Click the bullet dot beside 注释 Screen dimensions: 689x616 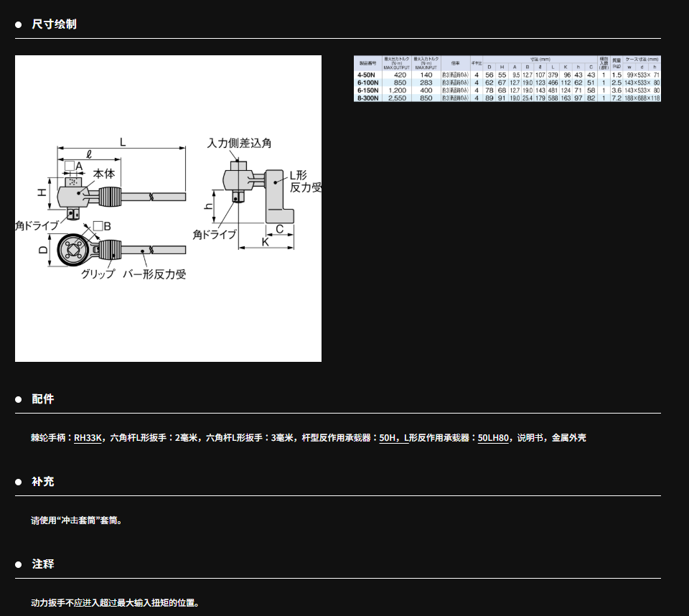[19, 565]
